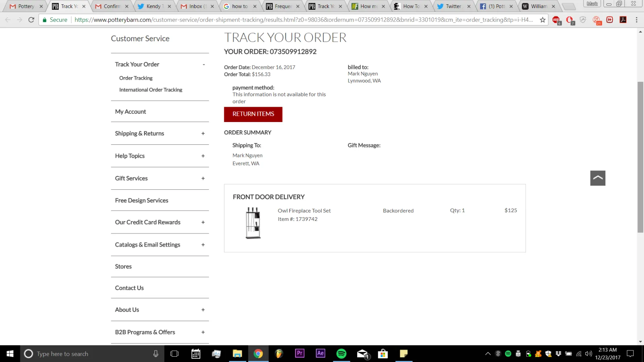Image resolution: width=644 pixels, height=362 pixels.
Task: Click the back-to-top arrow button
Action: pyautogui.click(x=598, y=178)
